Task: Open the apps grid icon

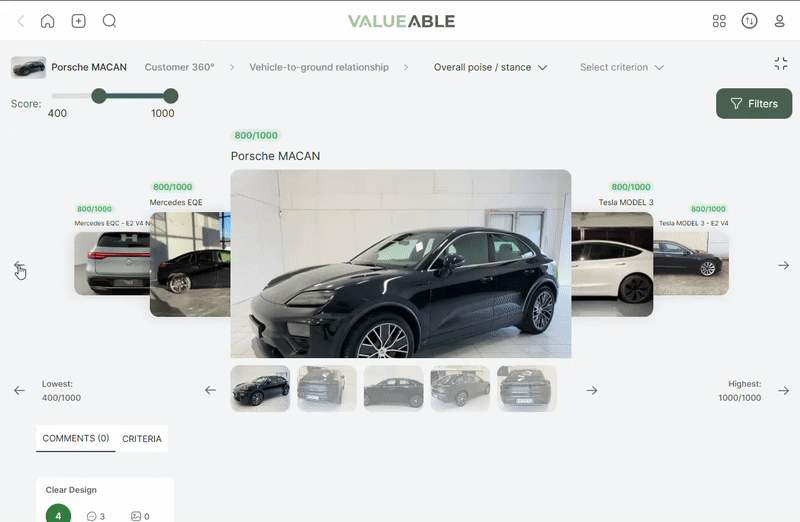Action: (719, 21)
